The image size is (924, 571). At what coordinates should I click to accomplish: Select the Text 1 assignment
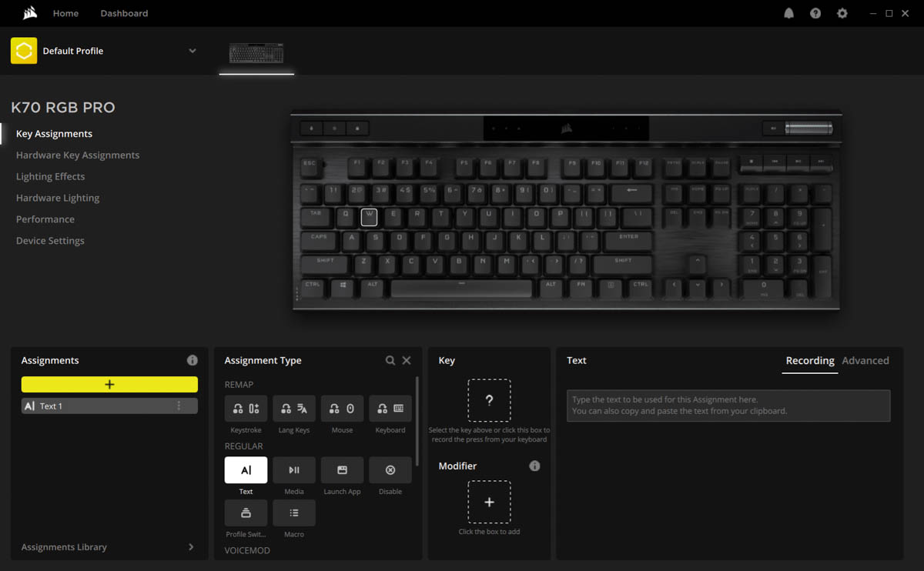[x=109, y=406]
